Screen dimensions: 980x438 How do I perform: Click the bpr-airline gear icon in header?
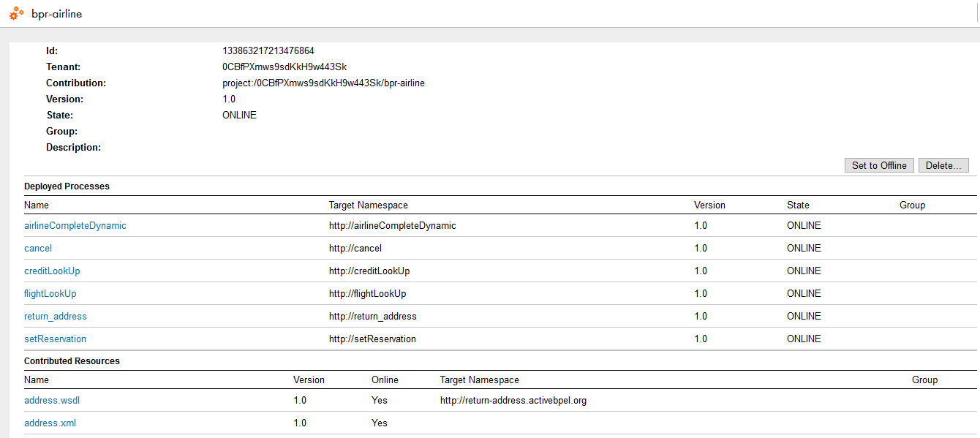(x=17, y=13)
